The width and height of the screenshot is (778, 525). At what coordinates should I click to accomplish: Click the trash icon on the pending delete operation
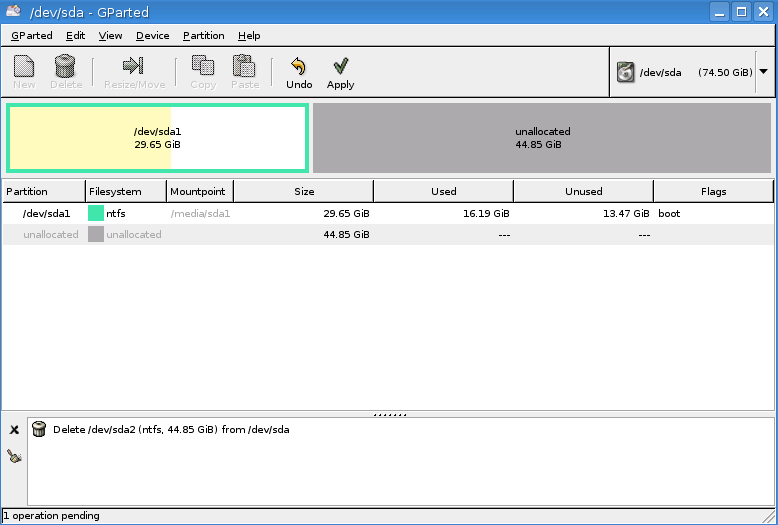click(x=39, y=429)
